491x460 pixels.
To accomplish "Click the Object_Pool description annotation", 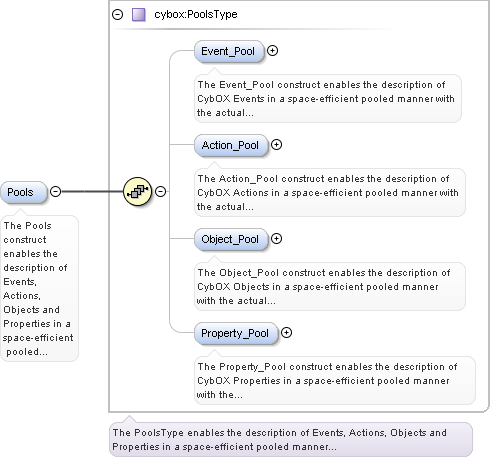I will pos(330,287).
